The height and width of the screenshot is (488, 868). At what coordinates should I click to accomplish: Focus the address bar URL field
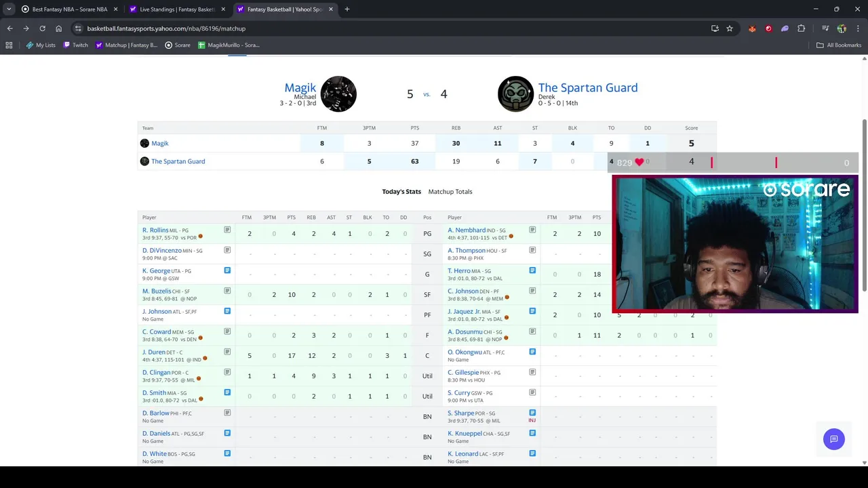(393, 28)
